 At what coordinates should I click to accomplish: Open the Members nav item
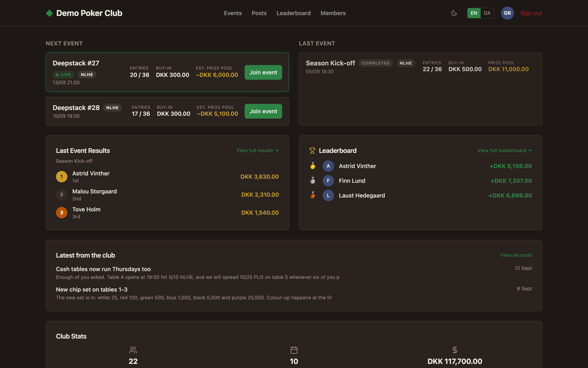[333, 13]
